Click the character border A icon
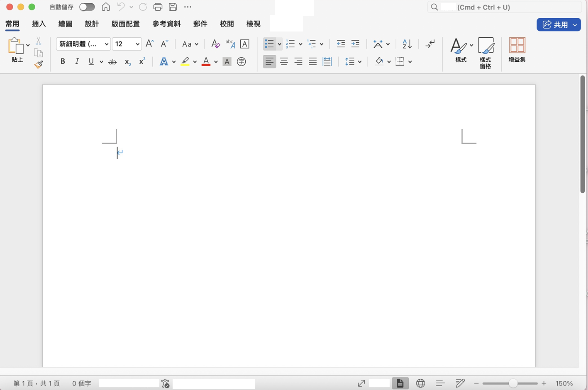 pyautogui.click(x=245, y=44)
